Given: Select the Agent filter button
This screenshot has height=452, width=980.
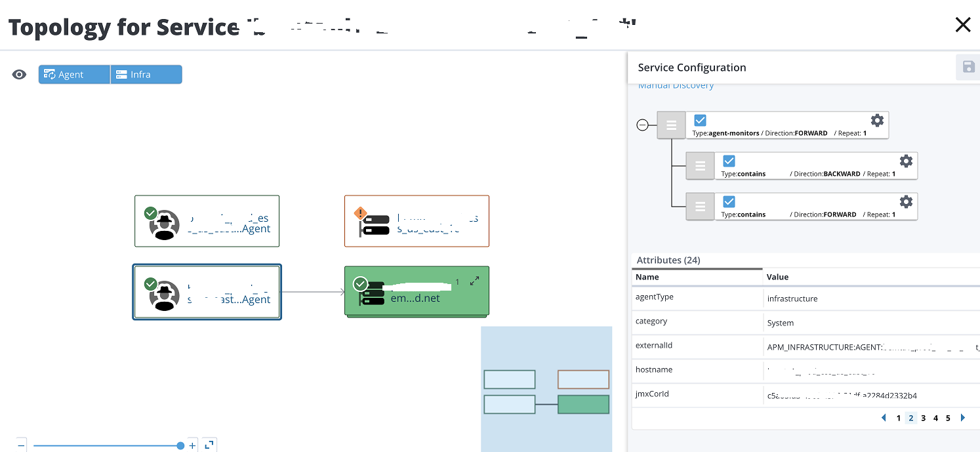Looking at the screenshot, I should 73,75.
